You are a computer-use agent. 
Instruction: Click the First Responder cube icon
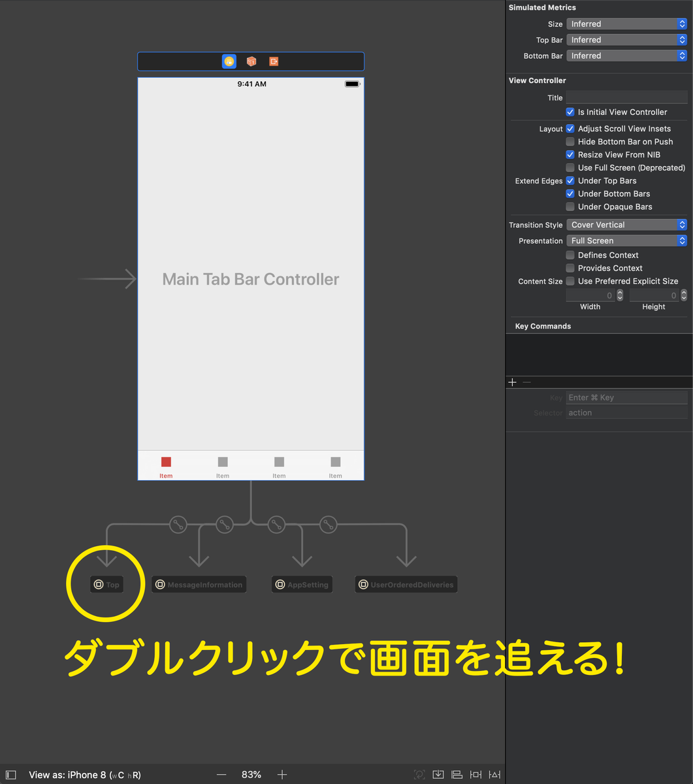pyautogui.click(x=251, y=61)
